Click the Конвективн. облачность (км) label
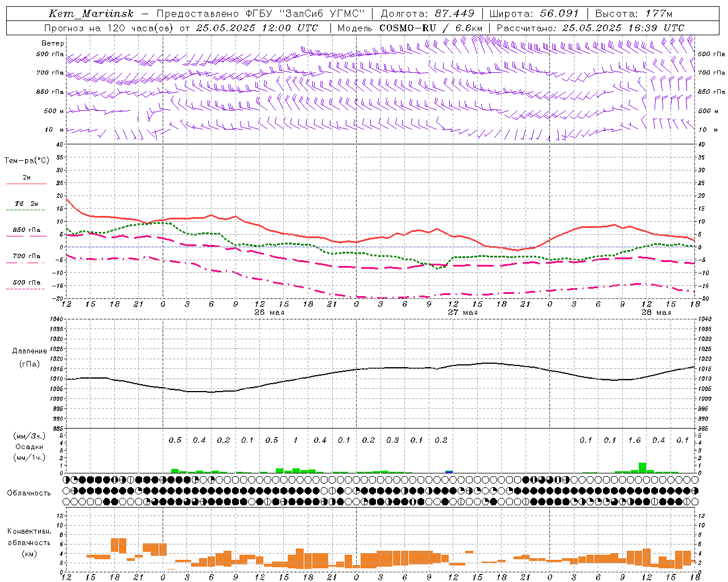 (29, 542)
